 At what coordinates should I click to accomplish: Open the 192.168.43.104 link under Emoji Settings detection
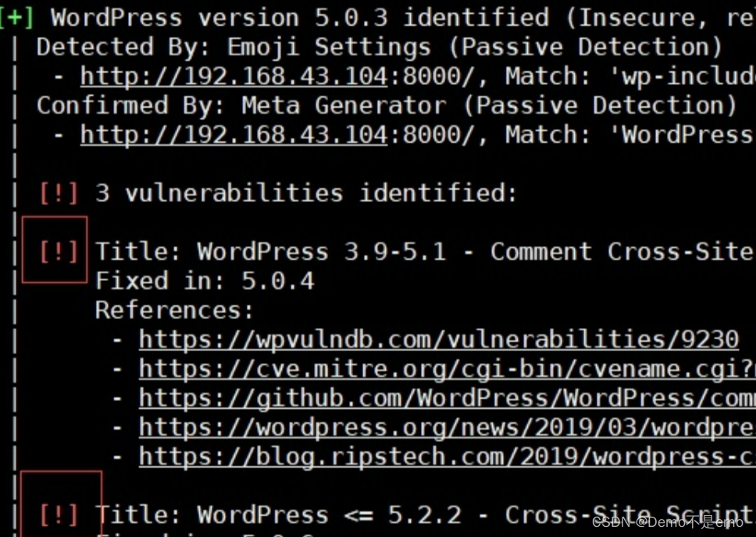[234, 76]
